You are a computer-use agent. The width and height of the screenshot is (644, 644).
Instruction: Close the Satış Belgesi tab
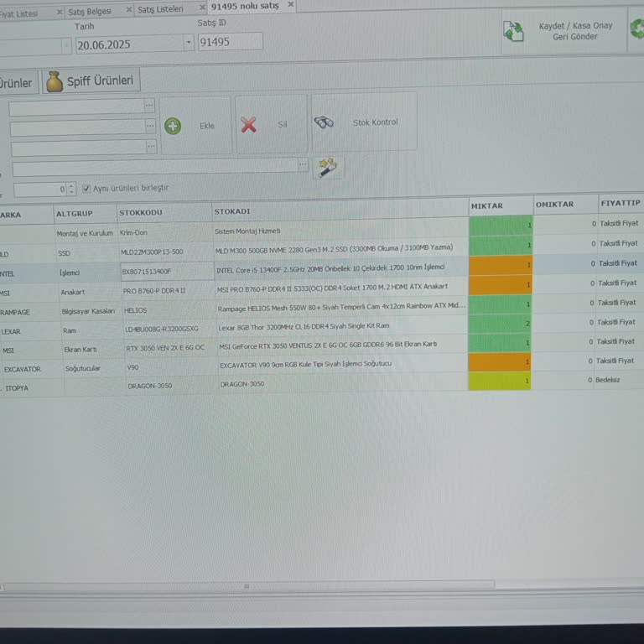(129, 9)
